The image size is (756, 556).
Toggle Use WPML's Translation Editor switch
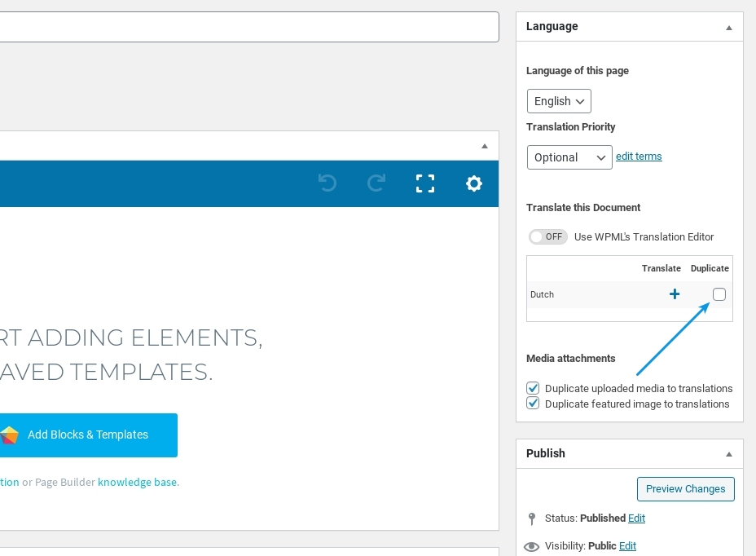(x=547, y=236)
